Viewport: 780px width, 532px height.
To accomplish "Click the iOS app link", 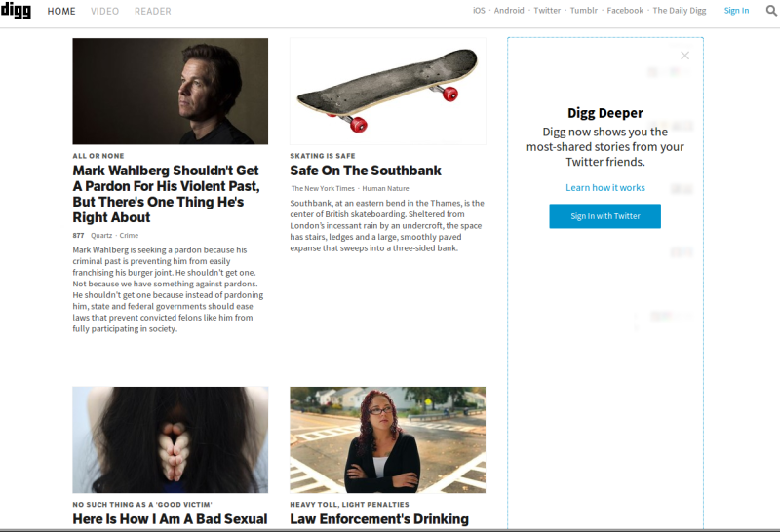I will [x=479, y=11].
